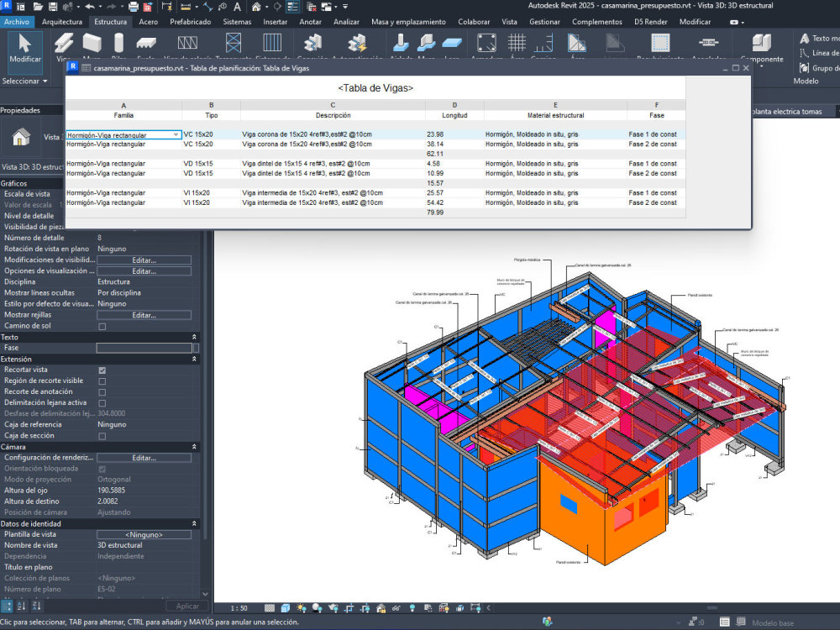Check the Delimitación lejana activa option

coord(102,402)
